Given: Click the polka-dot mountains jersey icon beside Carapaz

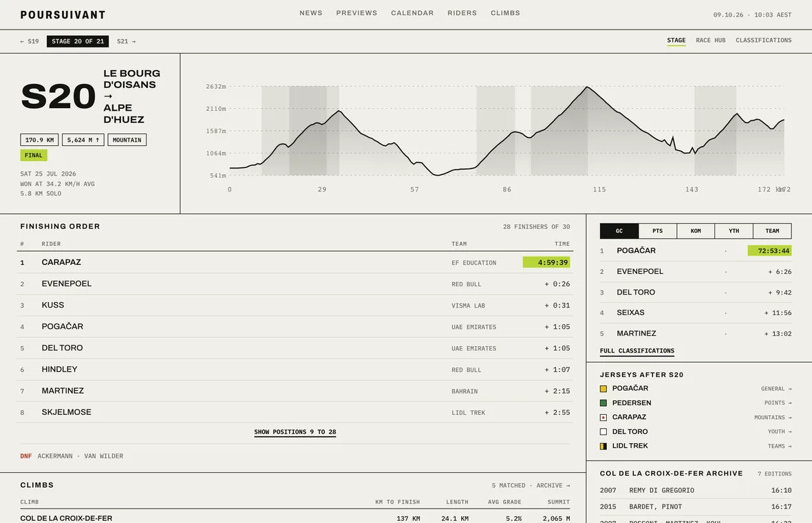Looking at the screenshot, I should pyautogui.click(x=603, y=417).
